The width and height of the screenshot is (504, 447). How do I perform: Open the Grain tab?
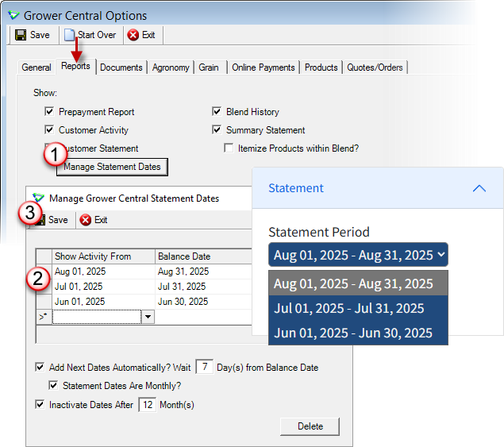[x=209, y=67]
